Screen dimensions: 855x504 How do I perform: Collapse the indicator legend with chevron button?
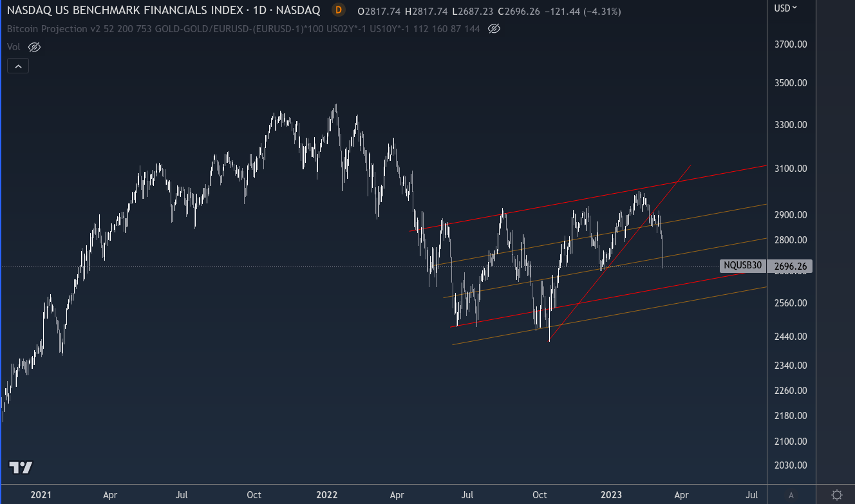(x=18, y=66)
